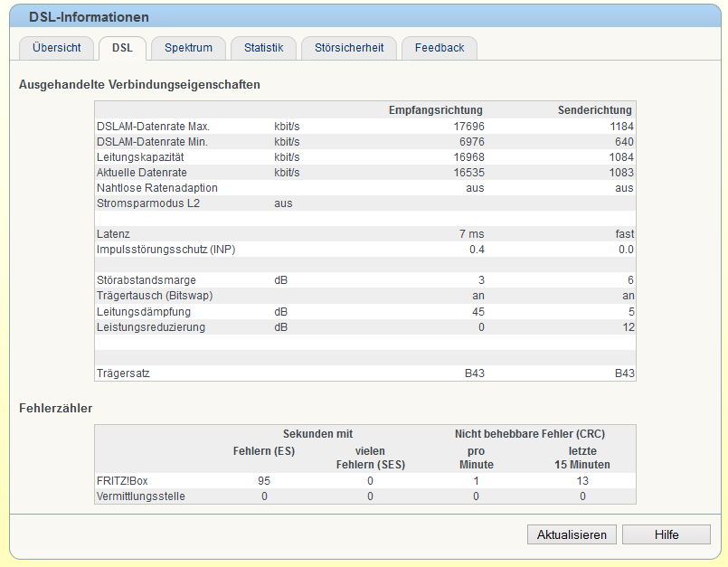The image size is (728, 567).
Task: Switch to the Übersicht tab
Action: tap(57, 48)
